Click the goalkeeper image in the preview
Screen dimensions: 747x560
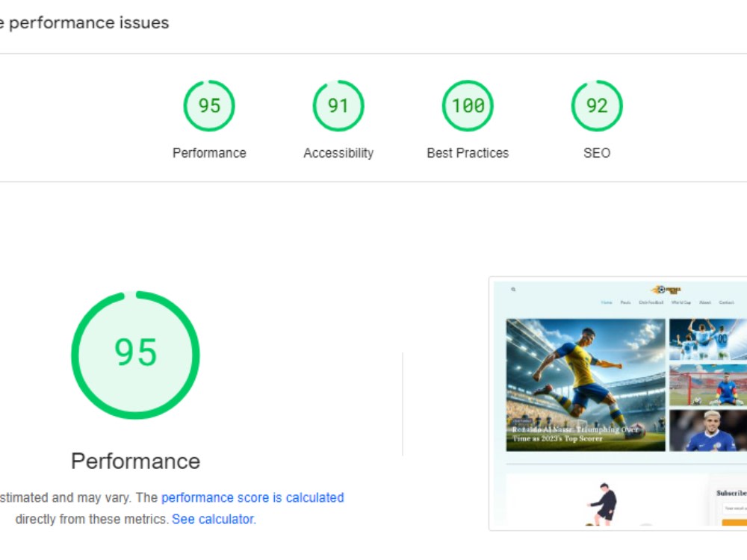click(708, 385)
